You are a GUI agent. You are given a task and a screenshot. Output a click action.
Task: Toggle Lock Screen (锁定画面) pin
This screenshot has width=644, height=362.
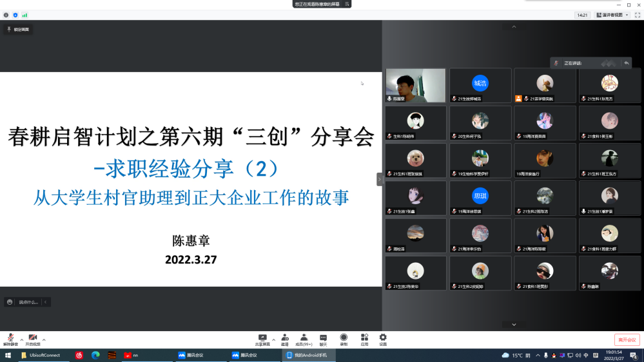pyautogui.click(x=18, y=30)
